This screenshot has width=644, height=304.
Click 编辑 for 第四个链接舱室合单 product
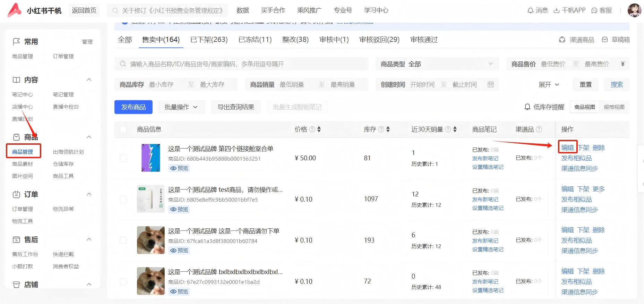[568, 147]
